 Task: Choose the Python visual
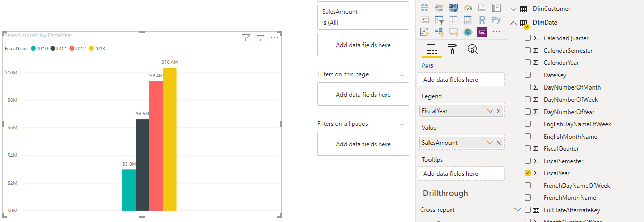(496, 20)
